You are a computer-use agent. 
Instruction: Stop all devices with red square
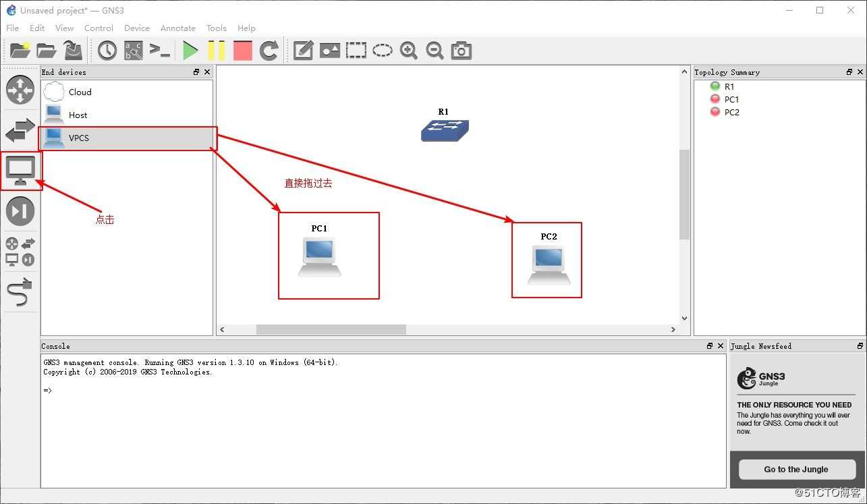(243, 50)
